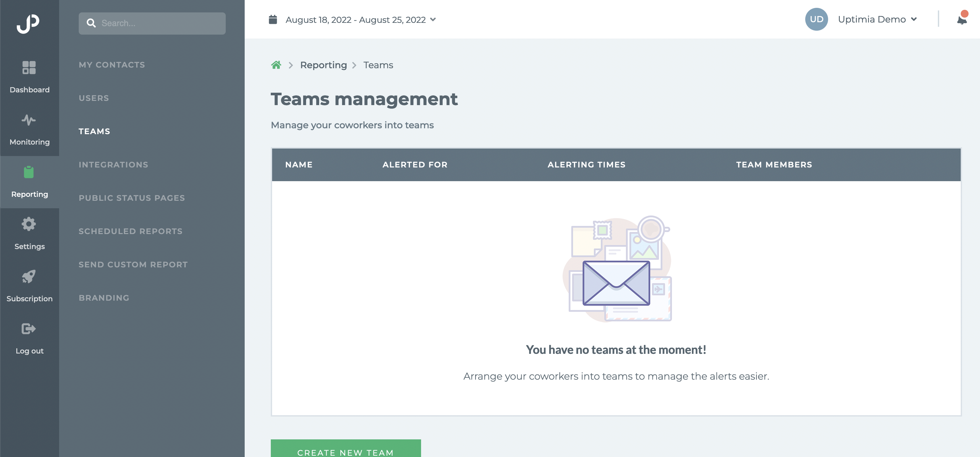
Task: Click Uptimia Demo account name
Action: pyautogui.click(x=872, y=19)
